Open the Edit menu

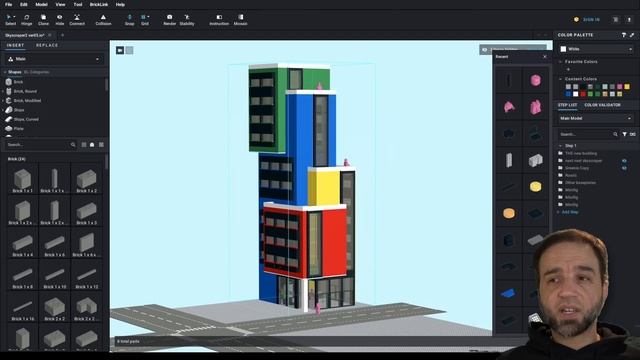click(24, 4)
